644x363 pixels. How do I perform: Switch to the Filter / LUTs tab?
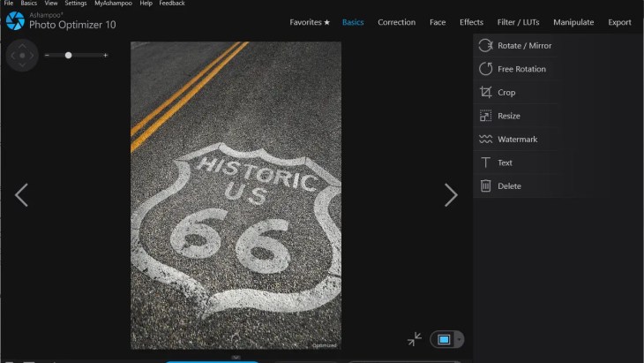(518, 22)
